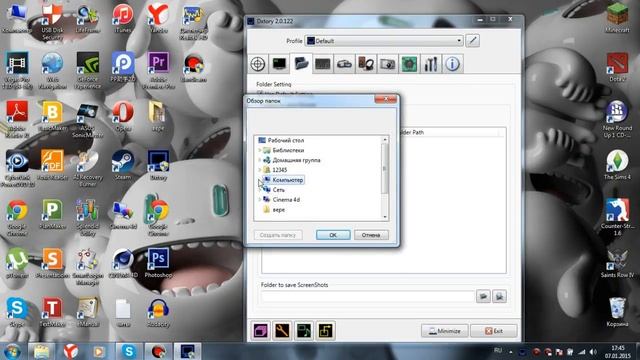Click the wrench icon at Dxtory bottom
The image size is (640, 360).
[x=282, y=331]
